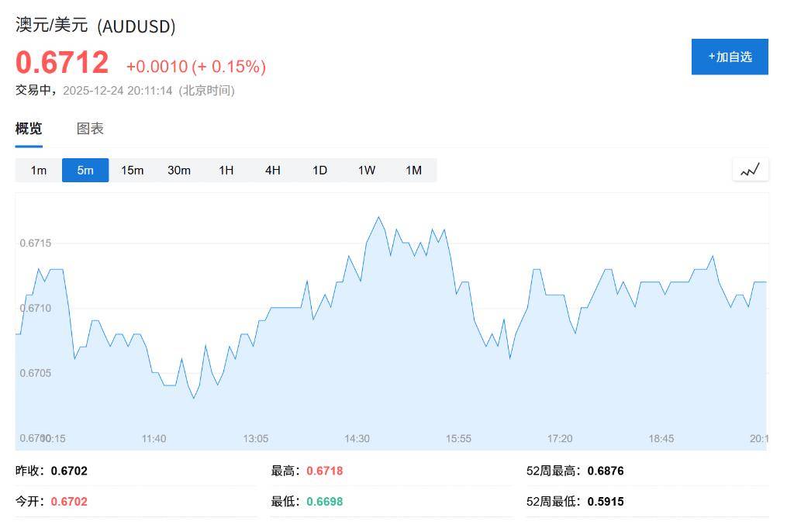Switch to the 1W weekly chart
The height and width of the screenshot is (532, 794).
[367, 170]
